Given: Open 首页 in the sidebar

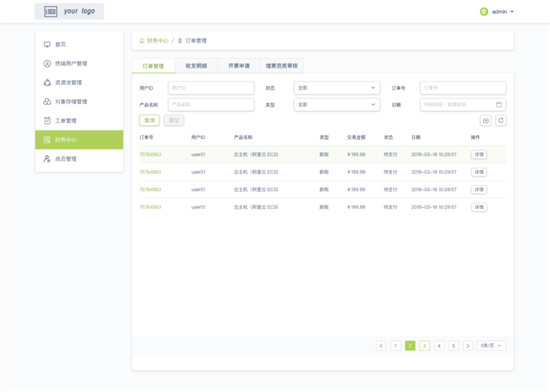Looking at the screenshot, I should point(79,44).
